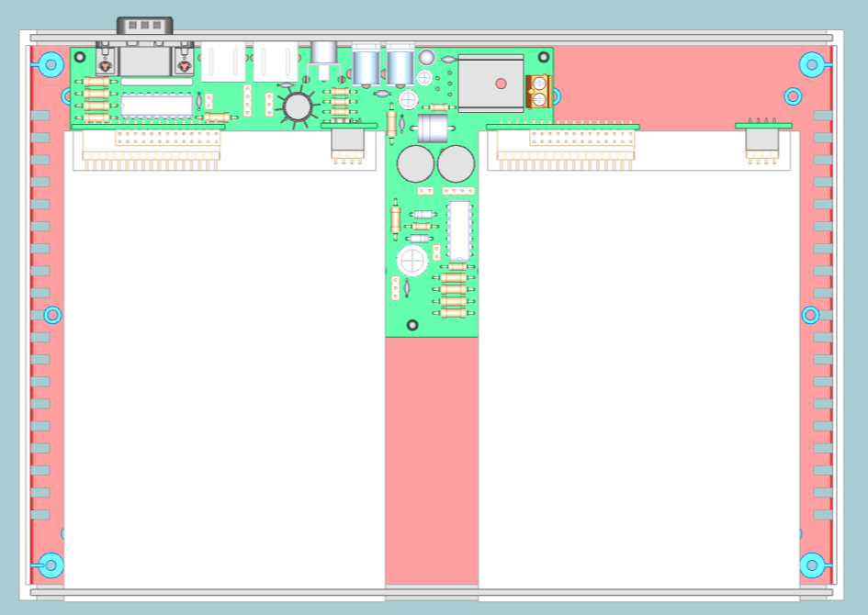Click the grey barrel jack beside the white housings
This screenshot has height=615, width=868.
(324, 59)
